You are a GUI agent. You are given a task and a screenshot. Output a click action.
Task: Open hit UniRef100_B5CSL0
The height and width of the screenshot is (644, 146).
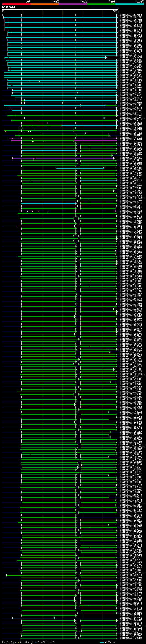pyautogui.click(x=131, y=615)
